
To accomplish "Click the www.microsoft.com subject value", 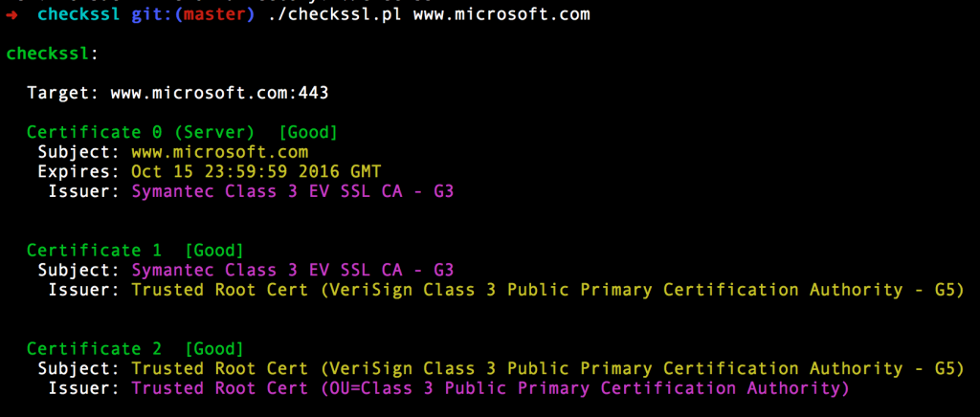I will 220,152.
